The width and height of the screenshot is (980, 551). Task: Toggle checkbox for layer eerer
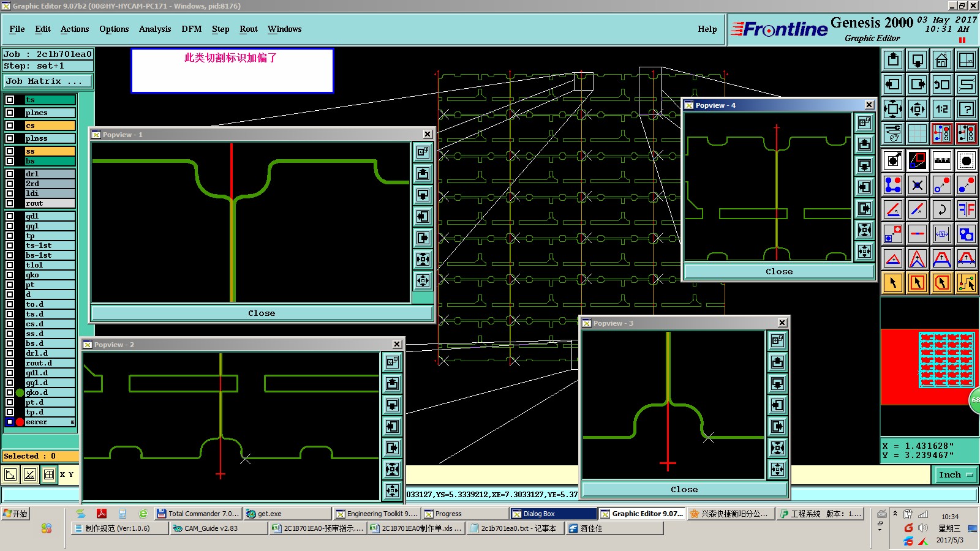tap(10, 422)
